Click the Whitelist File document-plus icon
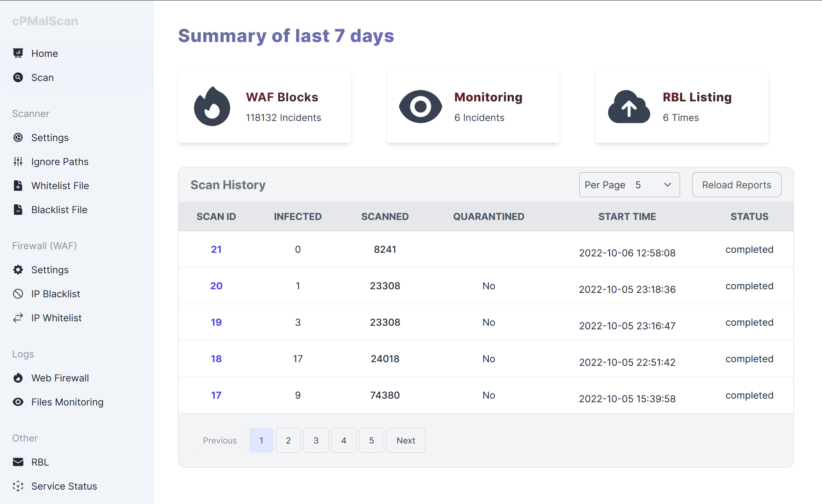Screen dimensions: 822x504 [x=18, y=185]
